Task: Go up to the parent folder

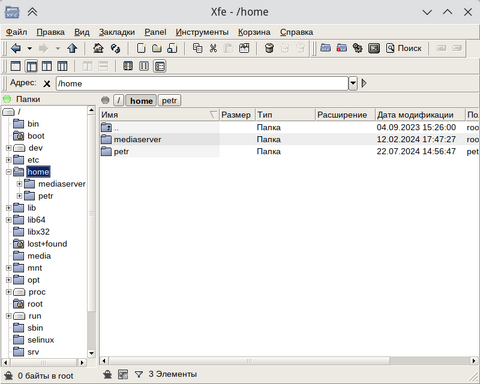Action: tap(72, 49)
